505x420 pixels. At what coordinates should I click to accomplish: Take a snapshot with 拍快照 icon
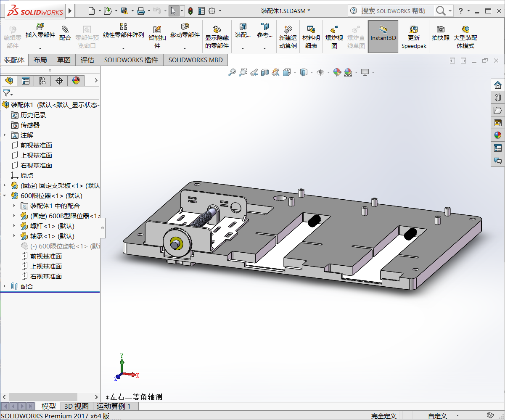pos(440,29)
